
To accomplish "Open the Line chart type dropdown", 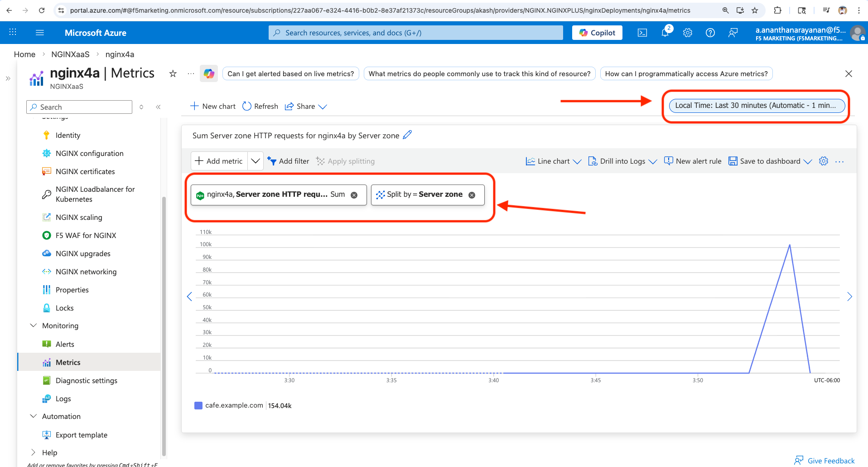I will click(553, 161).
